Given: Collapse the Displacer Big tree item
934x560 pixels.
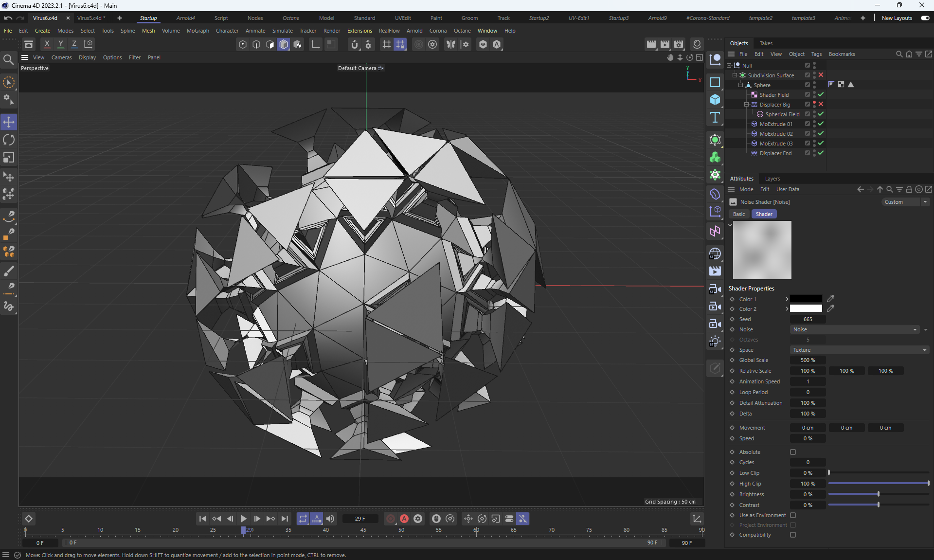Looking at the screenshot, I should (x=746, y=105).
